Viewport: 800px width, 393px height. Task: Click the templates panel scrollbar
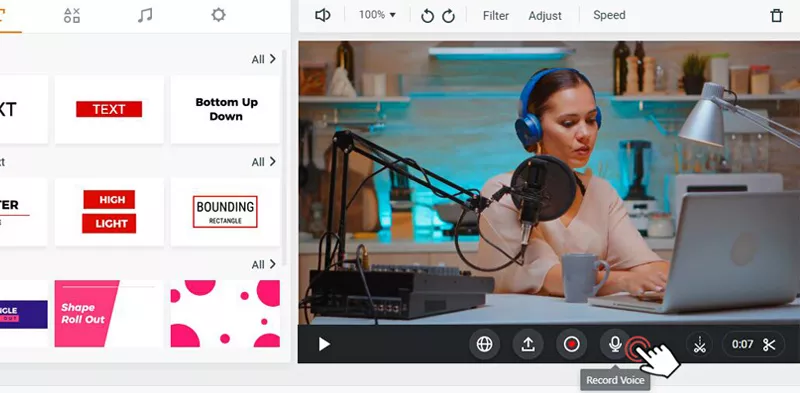[285, 158]
